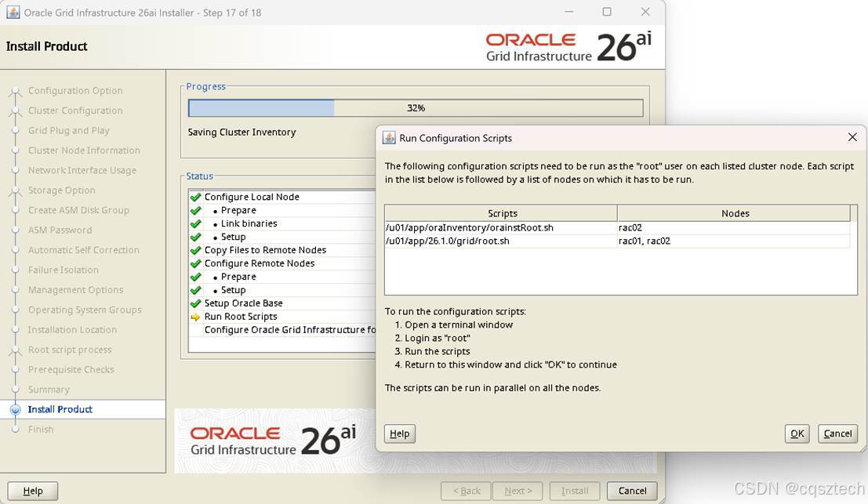Viewport: 868px width, 504px height.
Task: Select Configure Oracle Grid Infrastructure status row
Action: coord(282,330)
